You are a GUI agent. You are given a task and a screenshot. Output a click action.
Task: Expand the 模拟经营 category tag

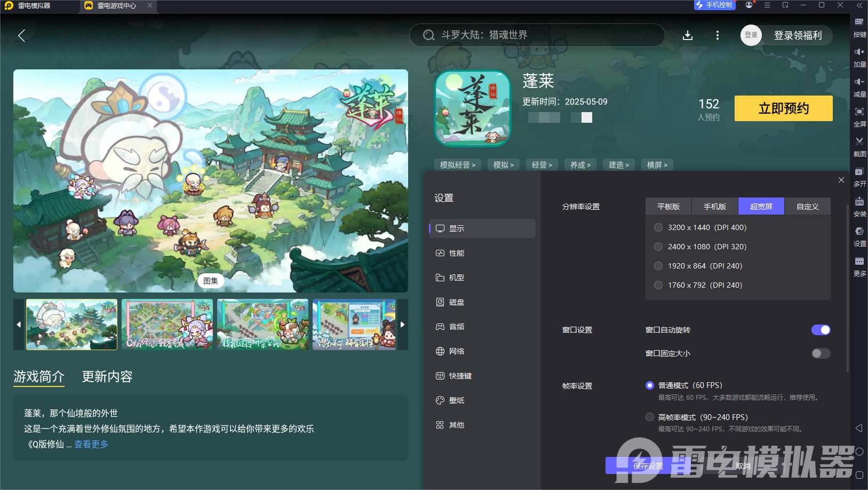457,164
